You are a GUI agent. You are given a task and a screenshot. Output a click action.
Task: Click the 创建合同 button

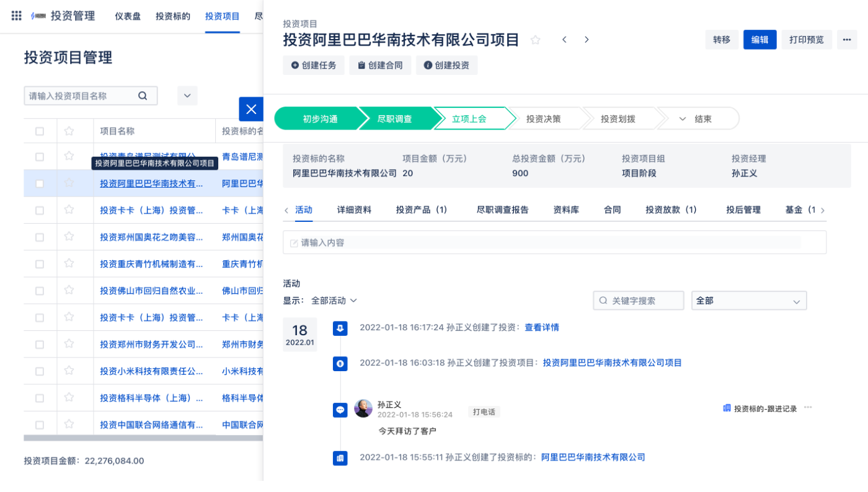pyautogui.click(x=380, y=65)
